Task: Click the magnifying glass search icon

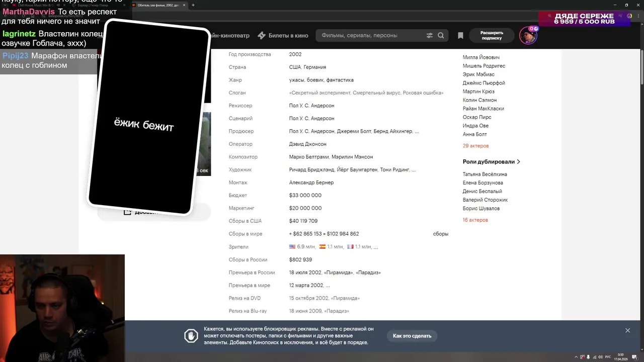Action: (441, 36)
